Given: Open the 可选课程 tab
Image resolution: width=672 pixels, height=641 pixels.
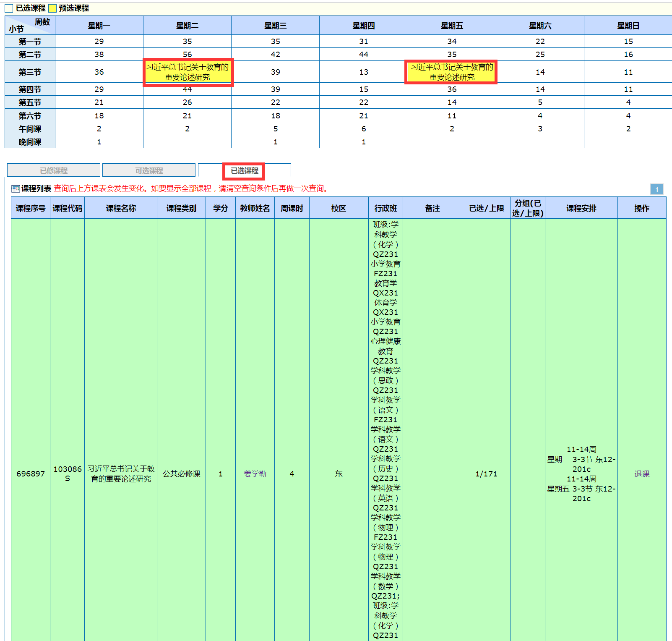Looking at the screenshot, I should (149, 170).
